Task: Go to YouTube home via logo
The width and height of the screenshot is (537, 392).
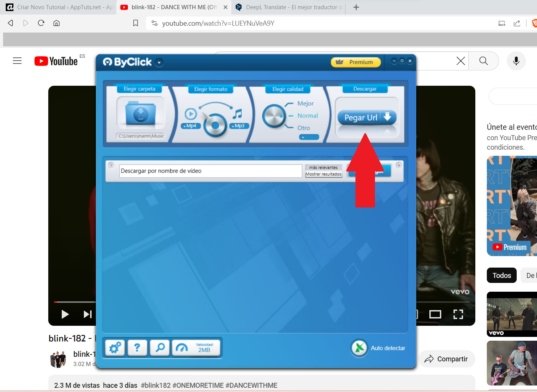Action: [56, 61]
